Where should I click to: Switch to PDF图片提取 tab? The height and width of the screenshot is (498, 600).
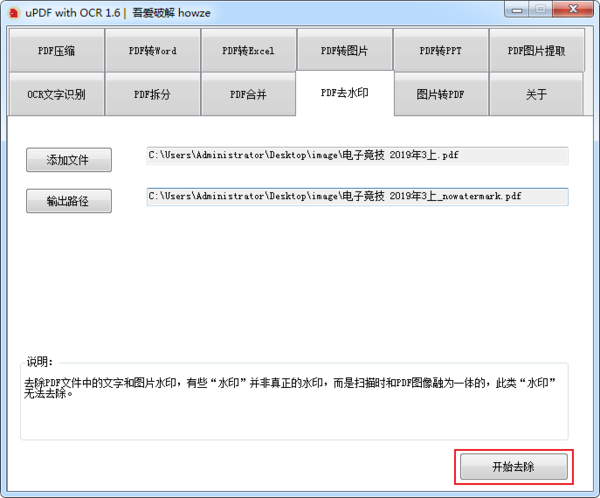(537, 50)
